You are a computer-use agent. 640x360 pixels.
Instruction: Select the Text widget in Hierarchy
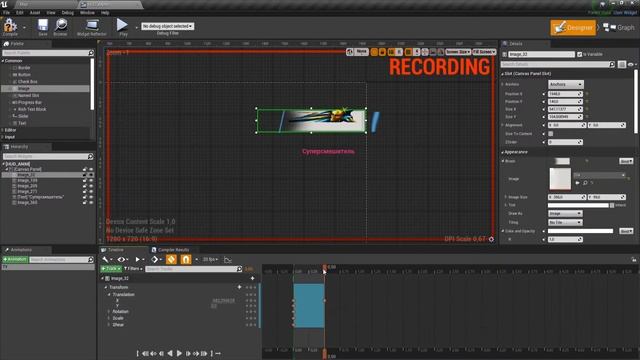(40, 197)
